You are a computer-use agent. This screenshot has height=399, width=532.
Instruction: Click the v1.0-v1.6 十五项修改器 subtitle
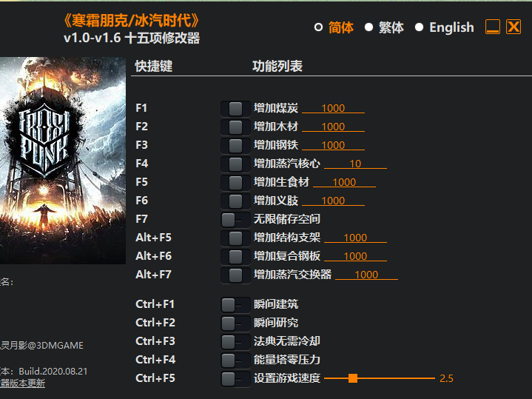click(x=132, y=38)
